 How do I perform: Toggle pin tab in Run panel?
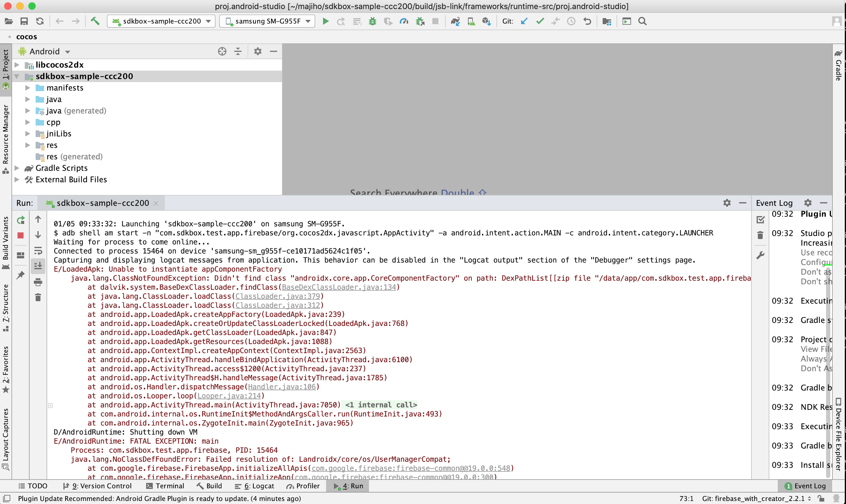(x=21, y=275)
